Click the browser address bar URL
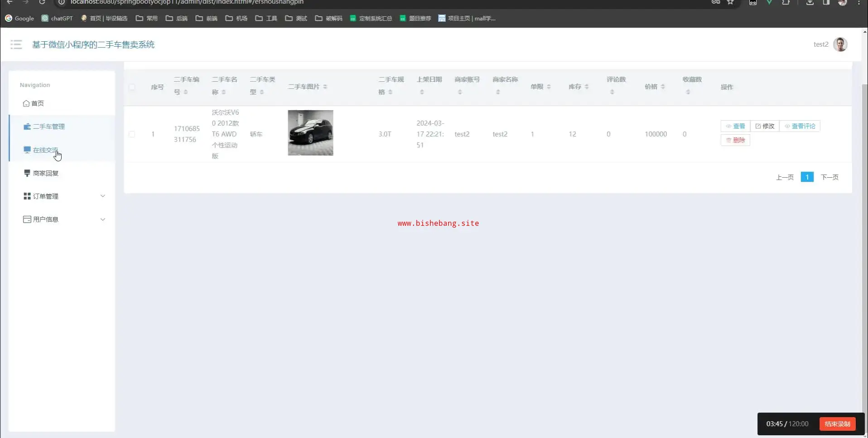This screenshot has height=438, width=868. tap(187, 2)
